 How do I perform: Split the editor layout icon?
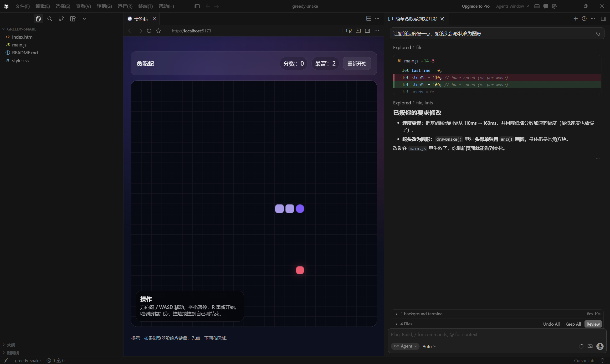(369, 19)
